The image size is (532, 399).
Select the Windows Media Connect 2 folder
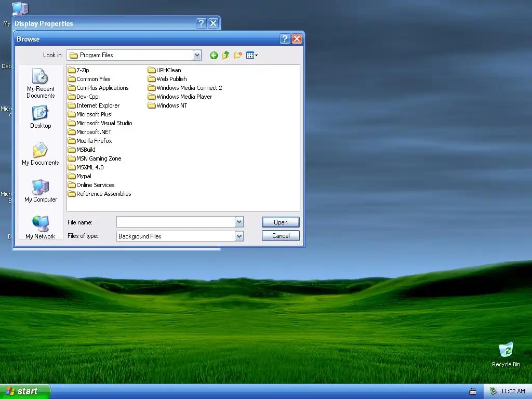point(185,88)
